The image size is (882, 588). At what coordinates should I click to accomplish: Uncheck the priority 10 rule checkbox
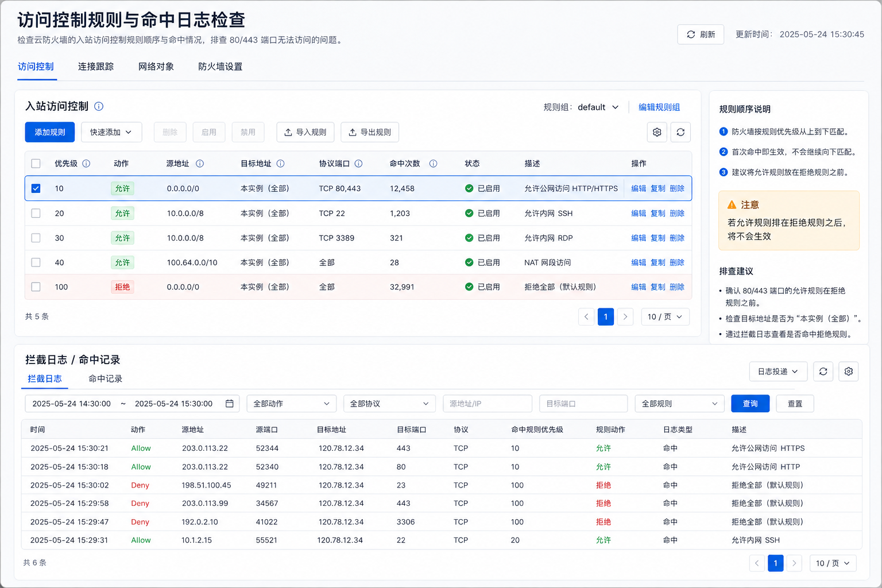click(x=36, y=188)
